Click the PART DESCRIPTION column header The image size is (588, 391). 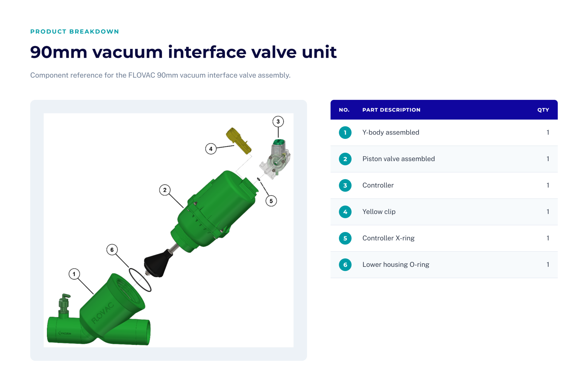tap(391, 110)
